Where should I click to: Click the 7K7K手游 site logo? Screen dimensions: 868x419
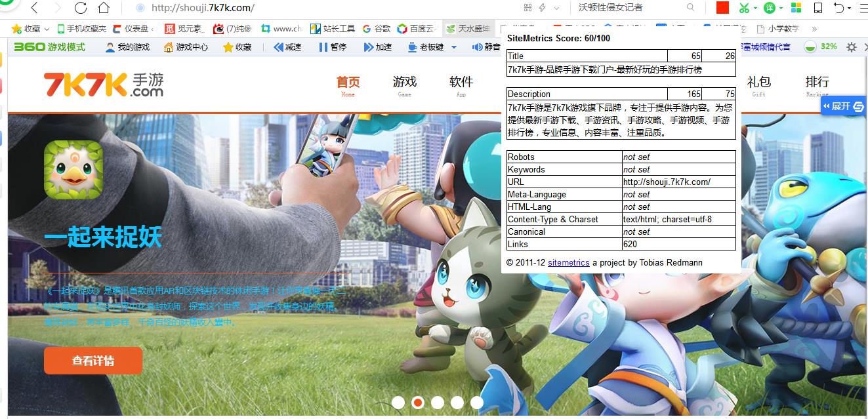click(104, 85)
